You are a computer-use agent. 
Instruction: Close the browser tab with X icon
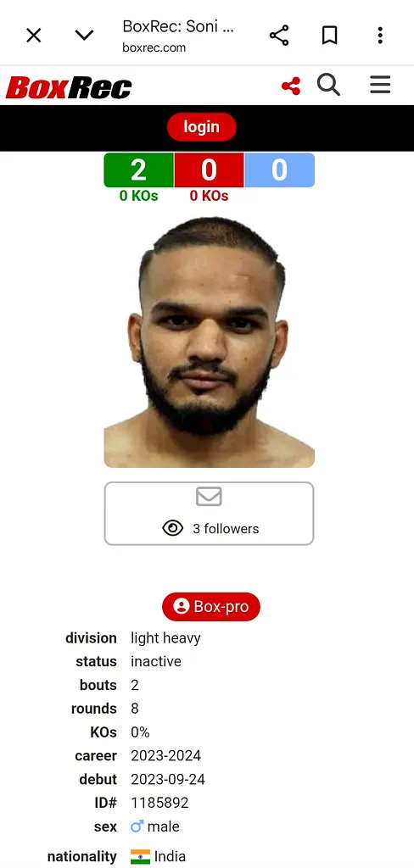coord(34,36)
